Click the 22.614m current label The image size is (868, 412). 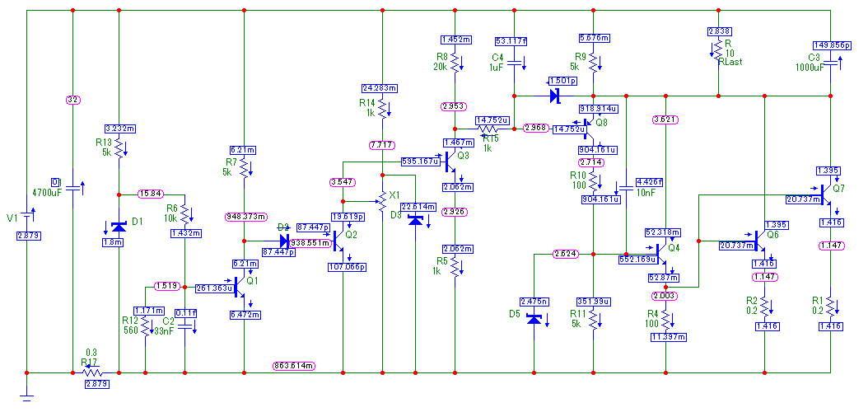tap(418, 207)
